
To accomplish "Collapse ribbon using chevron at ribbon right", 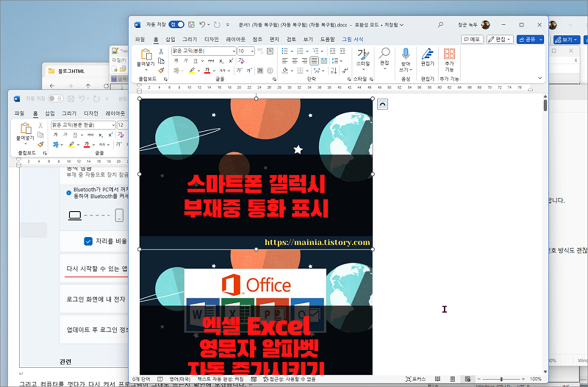I will click(x=540, y=78).
